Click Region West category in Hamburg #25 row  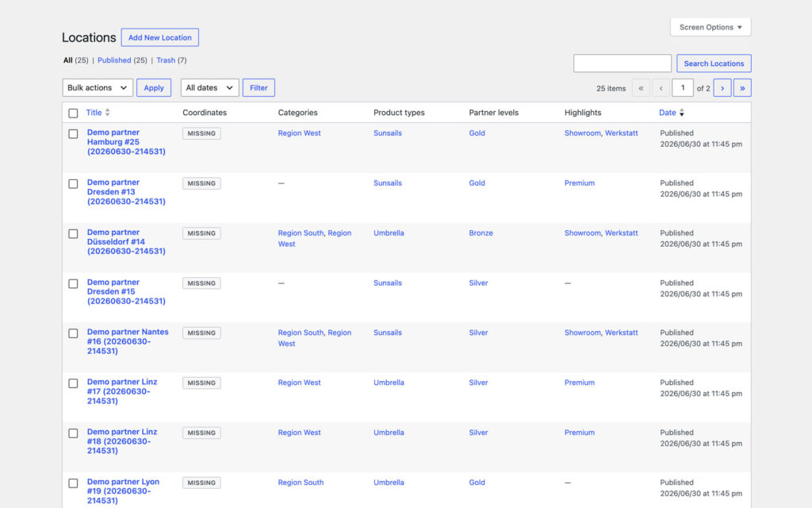coord(299,133)
